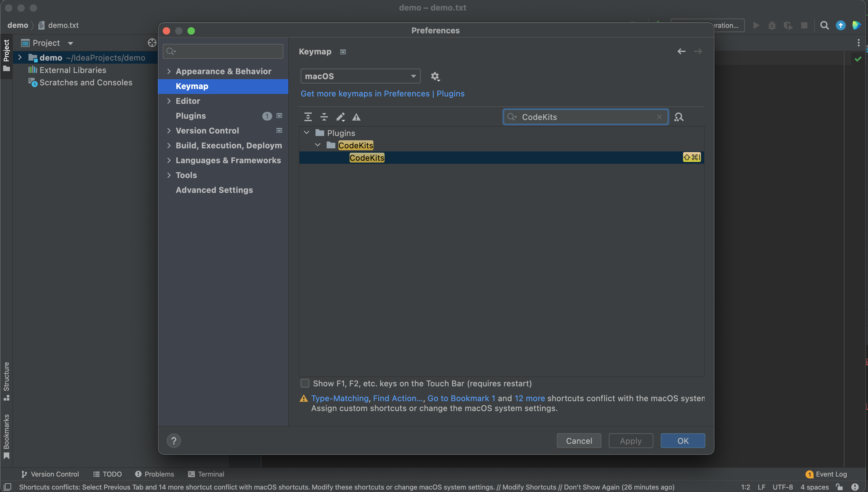
Task: Click the stop square in IDE toolbar
Action: [x=804, y=25]
